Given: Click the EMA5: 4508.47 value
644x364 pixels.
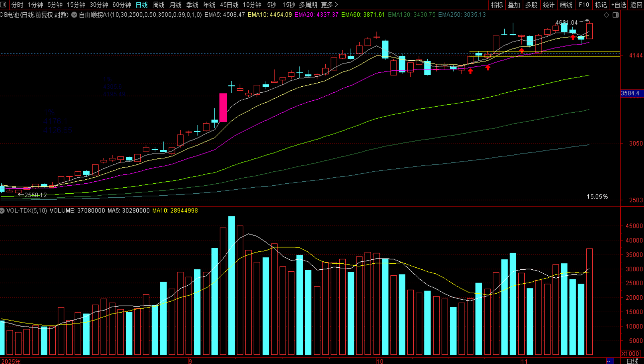Looking at the screenshot, I should (224, 15).
